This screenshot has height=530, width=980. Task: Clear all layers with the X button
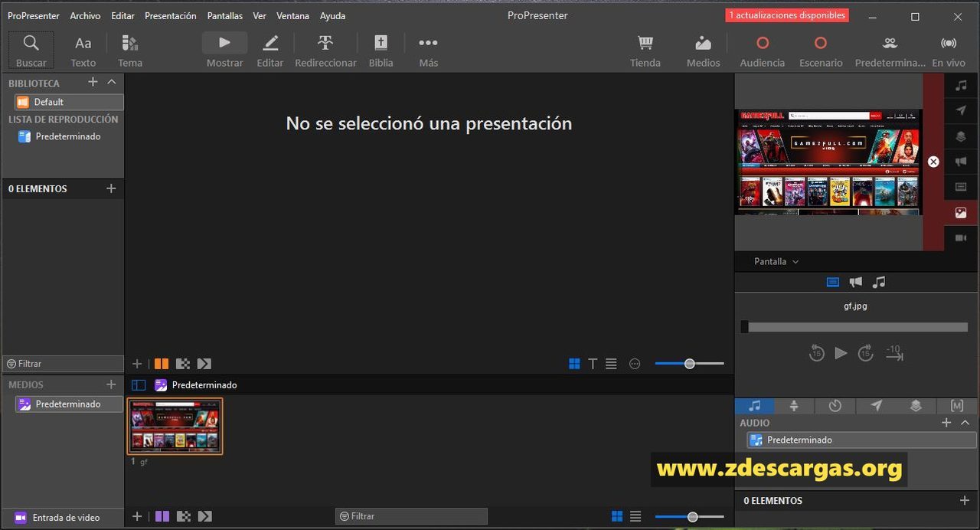click(x=933, y=162)
